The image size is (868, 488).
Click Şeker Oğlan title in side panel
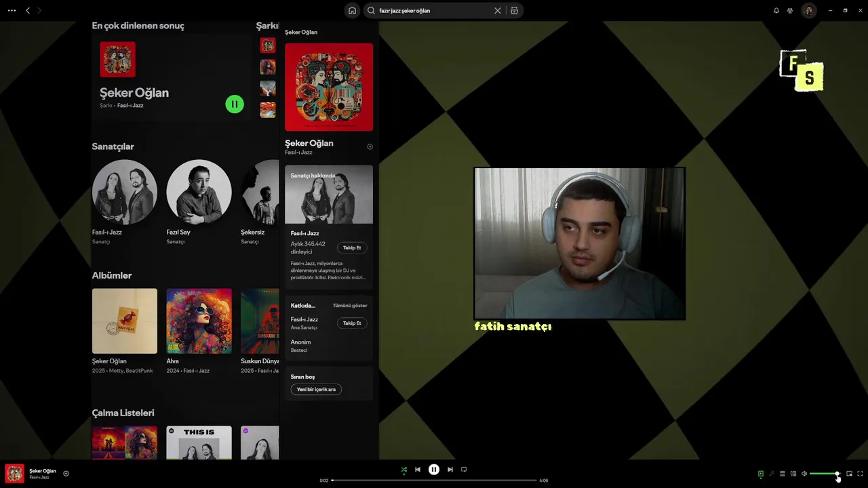(309, 144)
